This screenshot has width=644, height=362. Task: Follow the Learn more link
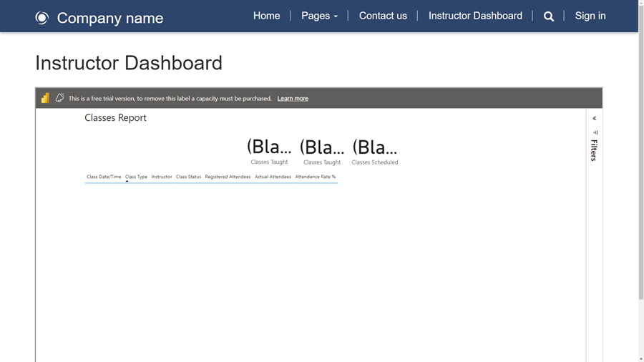tap(293, 99)
